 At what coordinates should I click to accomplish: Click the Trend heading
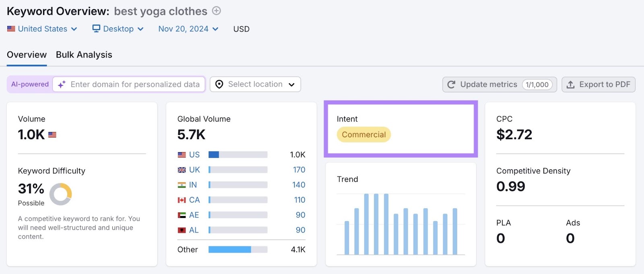pyautogui.click(x=347, y=179)
